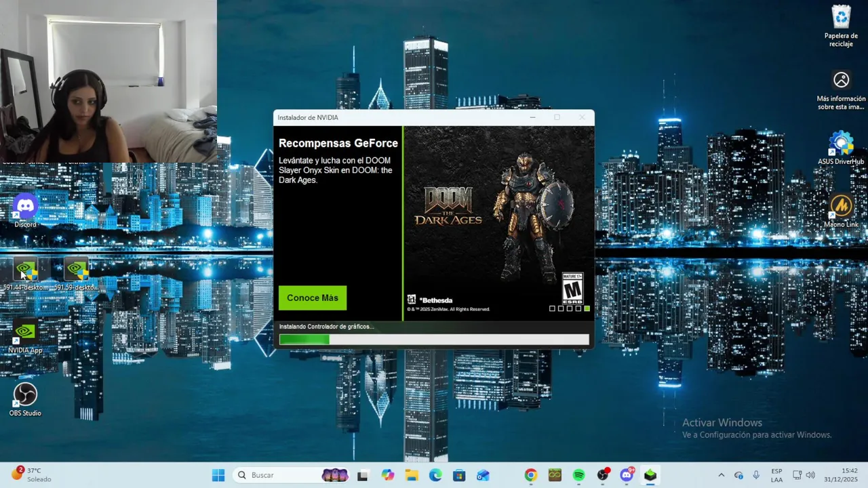
Task: Open the Papelera de reciclaje desktop icon
Action: tap(841, 26)
